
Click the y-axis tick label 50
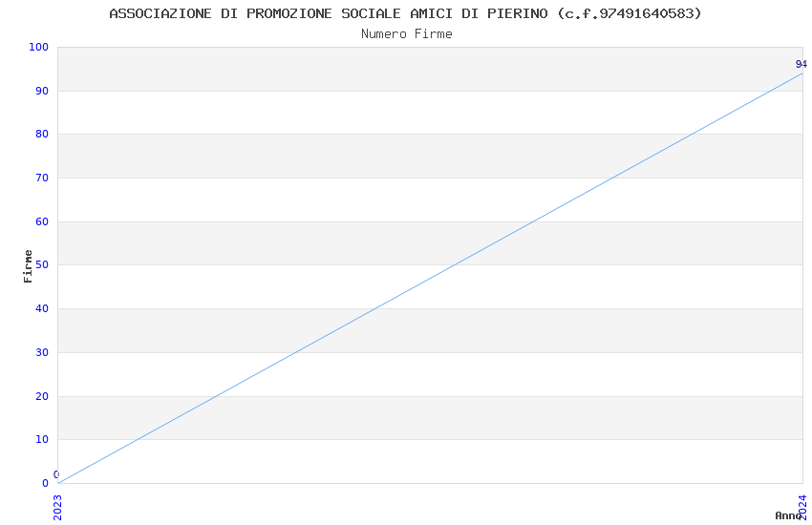41,265
